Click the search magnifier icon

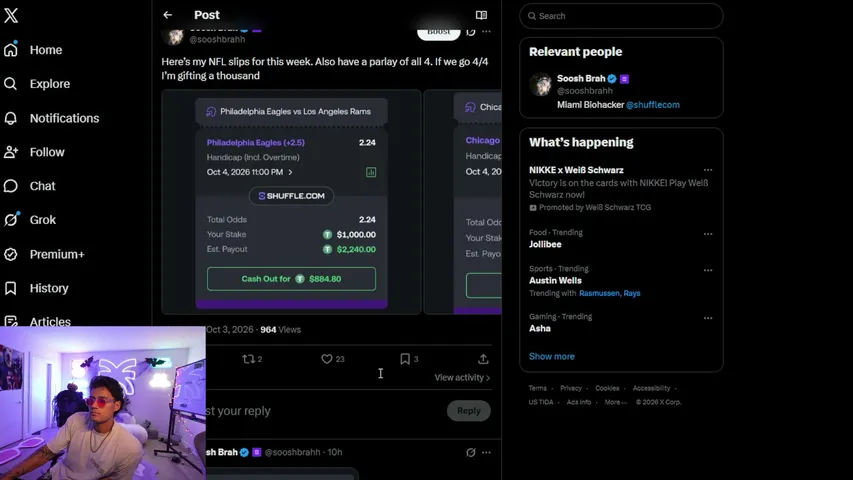[x=532, y=16]
